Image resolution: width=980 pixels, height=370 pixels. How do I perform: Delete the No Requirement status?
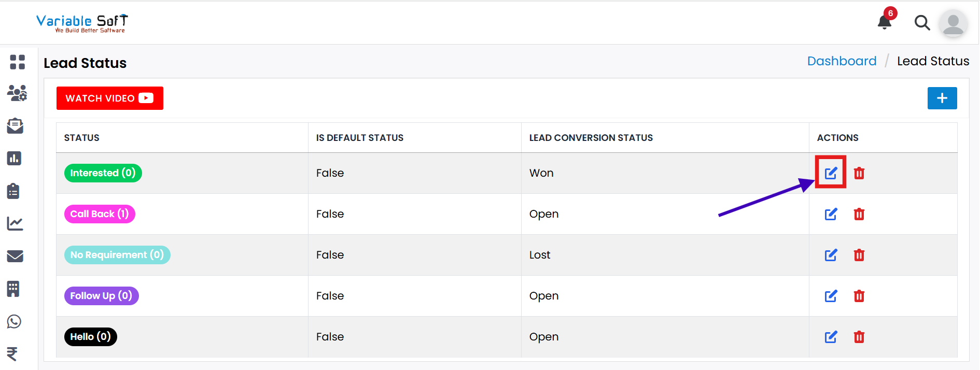(859, 255)
